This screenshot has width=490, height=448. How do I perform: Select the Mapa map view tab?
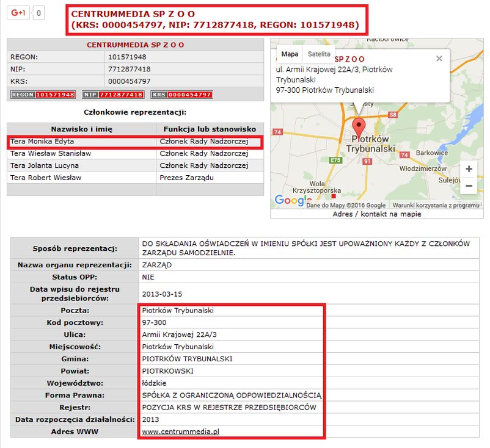tap(290, 54)
